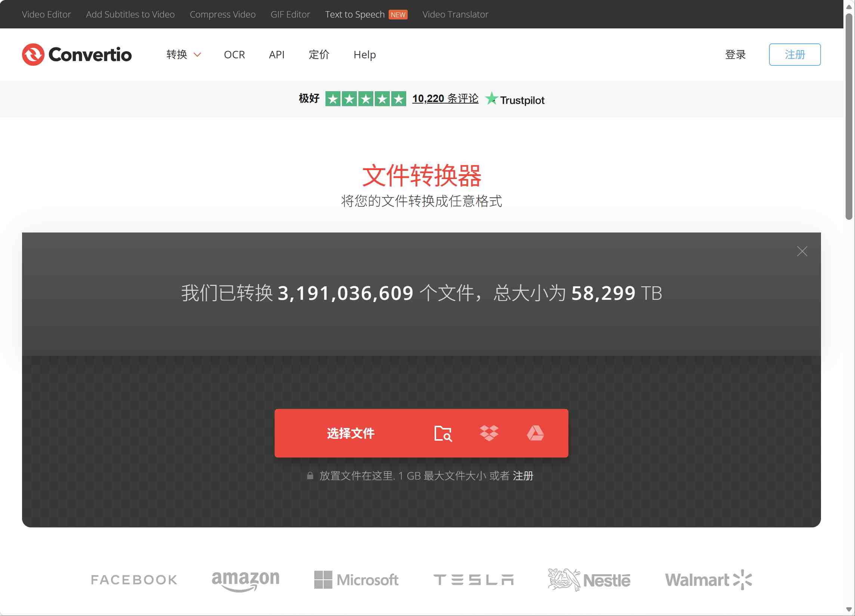Click 注册 link below the upload button

523,476
